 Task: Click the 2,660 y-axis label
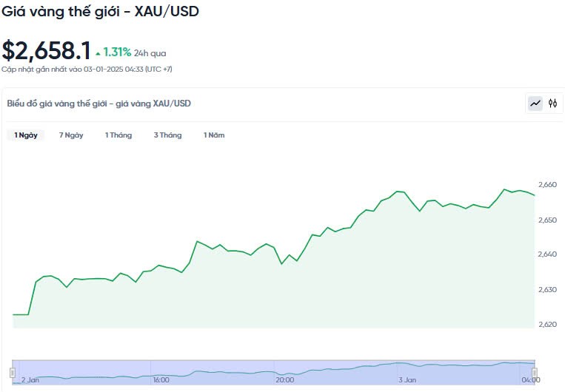coord(547,184)
